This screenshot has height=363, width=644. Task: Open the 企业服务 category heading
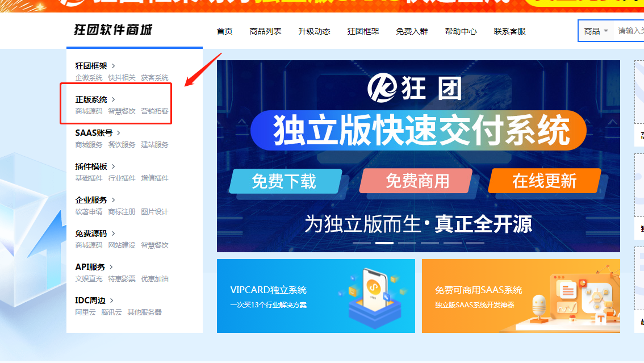coord(91,200)
